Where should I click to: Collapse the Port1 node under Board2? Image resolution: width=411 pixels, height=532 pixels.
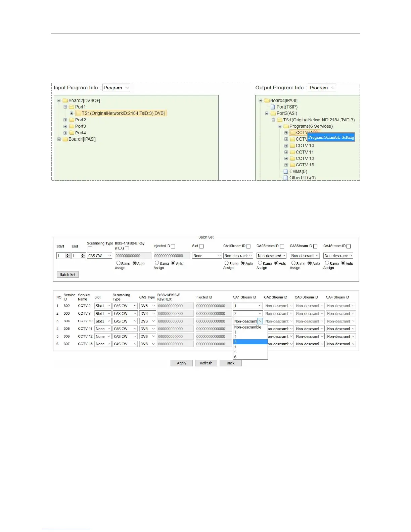(x=65, y=107)
